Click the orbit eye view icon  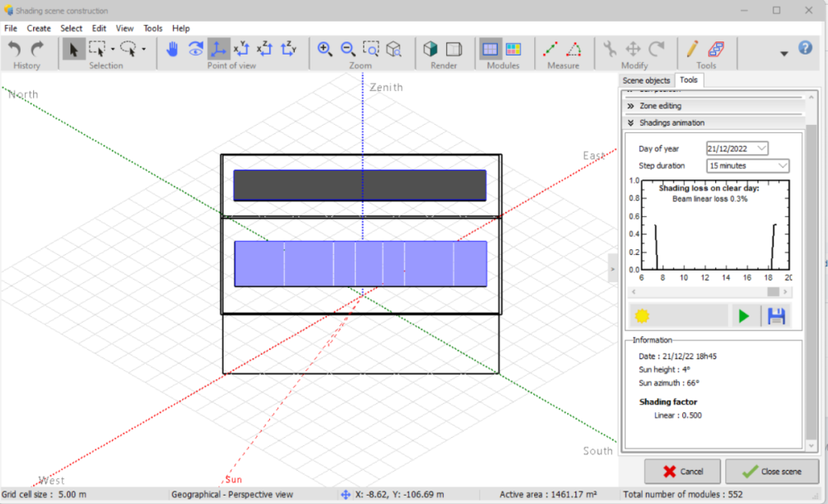(196, 49)
